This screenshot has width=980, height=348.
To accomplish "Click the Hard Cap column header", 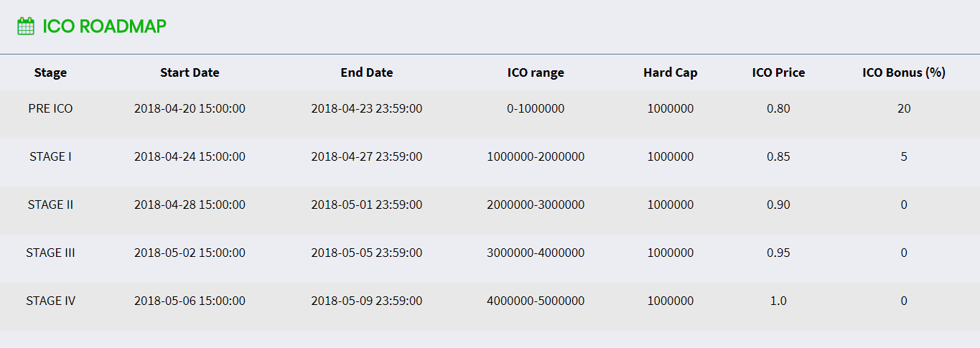I will pos(671,72).
